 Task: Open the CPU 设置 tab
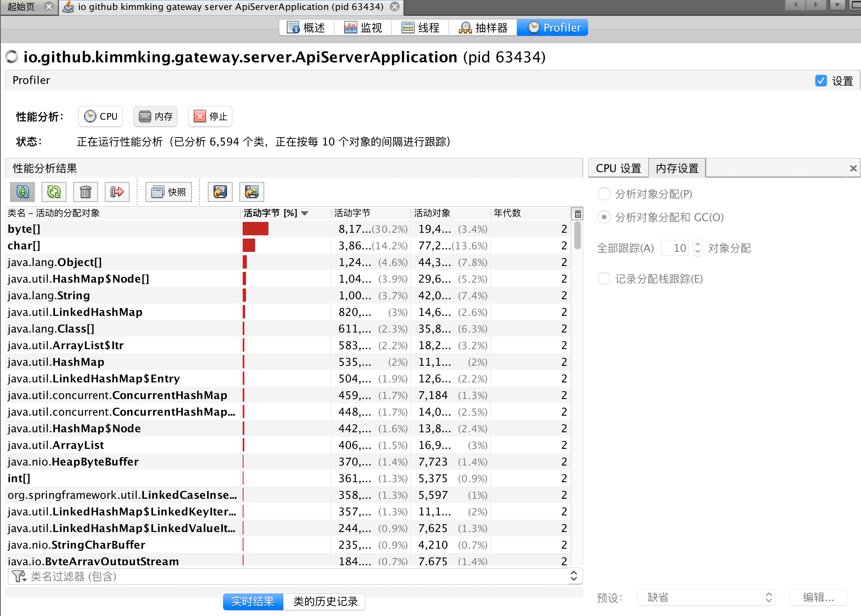click(618, 168)
